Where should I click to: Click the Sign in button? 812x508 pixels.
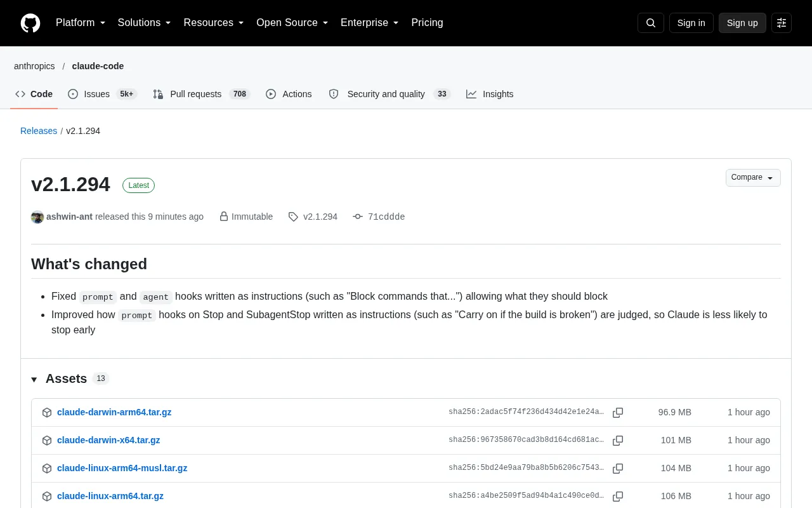[691, 23]
